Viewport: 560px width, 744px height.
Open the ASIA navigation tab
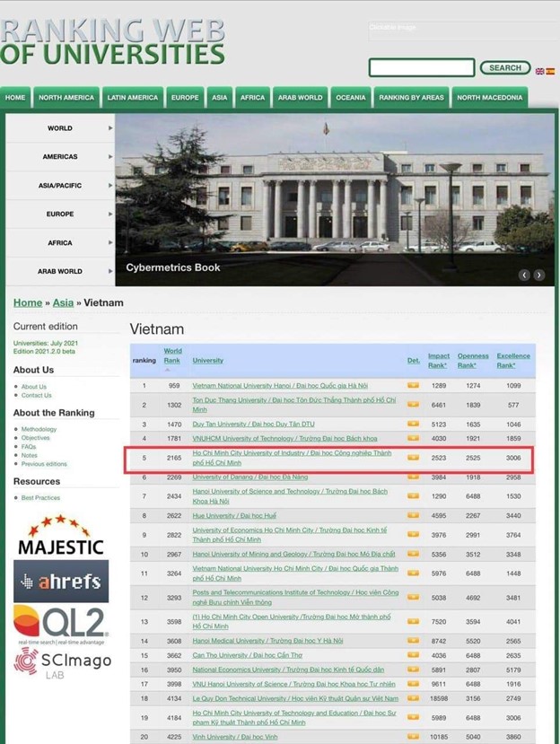[x=219, y=97]
